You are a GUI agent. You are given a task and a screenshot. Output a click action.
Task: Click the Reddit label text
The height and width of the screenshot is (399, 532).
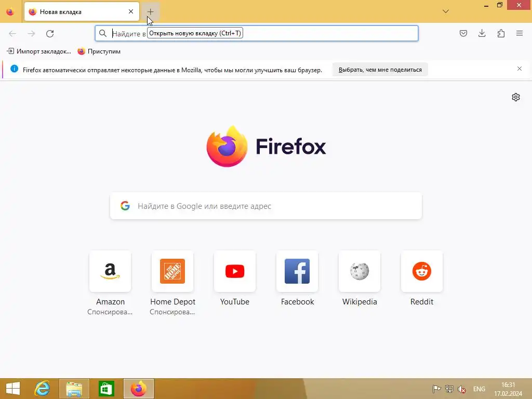pos(422,302)
